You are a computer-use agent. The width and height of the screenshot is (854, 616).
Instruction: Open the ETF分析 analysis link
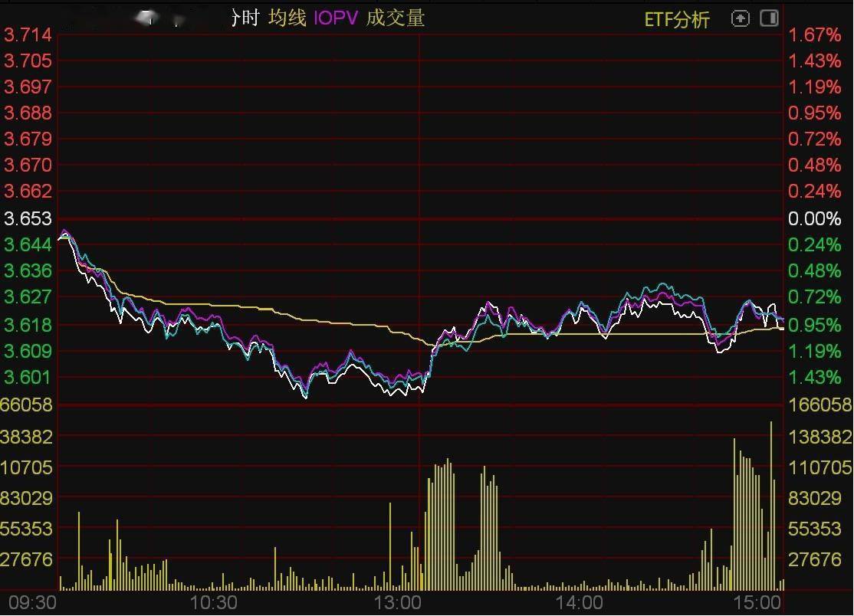[677, 20]
